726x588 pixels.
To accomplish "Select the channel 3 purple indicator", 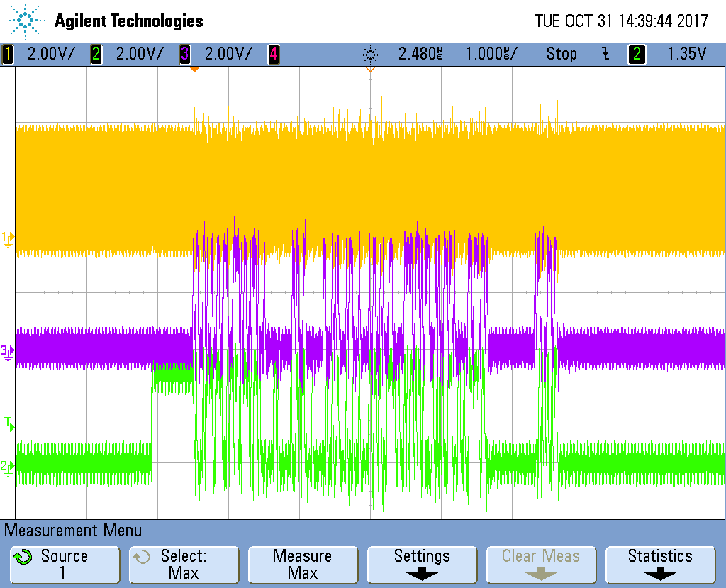I will pos(185,54).
